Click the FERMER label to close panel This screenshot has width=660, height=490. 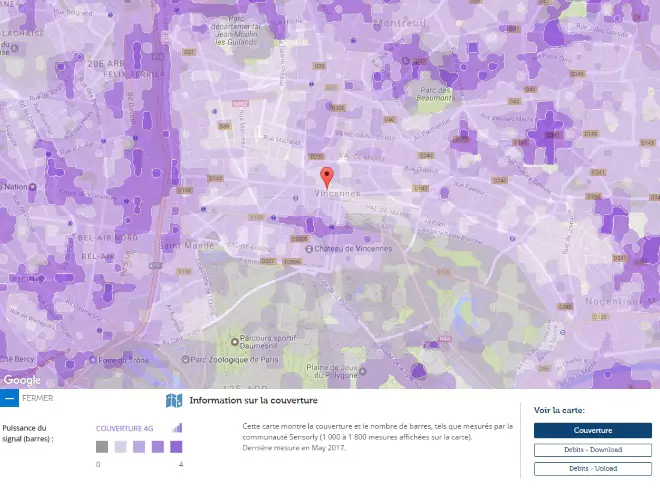[37, 398]
